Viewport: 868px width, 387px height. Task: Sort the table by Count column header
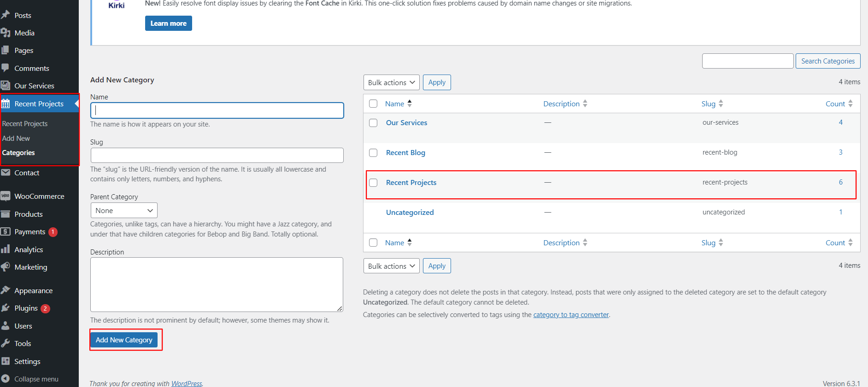coord(835,104)
